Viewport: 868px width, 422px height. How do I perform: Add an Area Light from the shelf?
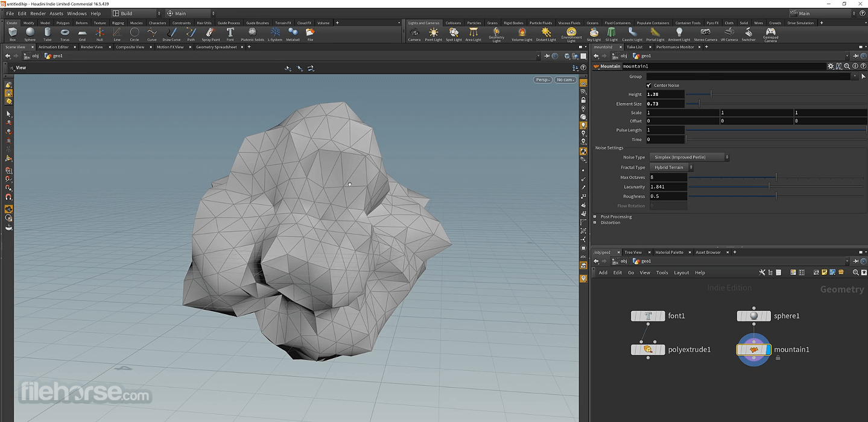[474, 34]
